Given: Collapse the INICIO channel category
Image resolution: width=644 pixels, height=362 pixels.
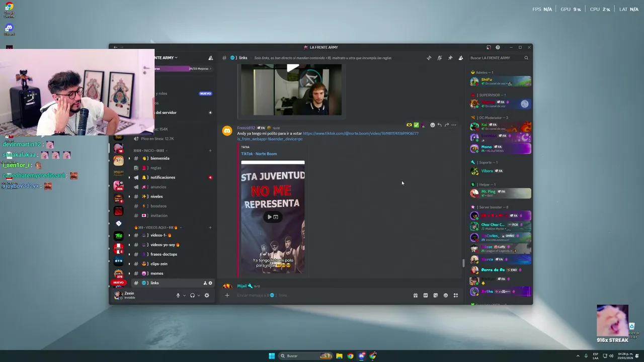Looking at the screenshot, I should [149, 150].
